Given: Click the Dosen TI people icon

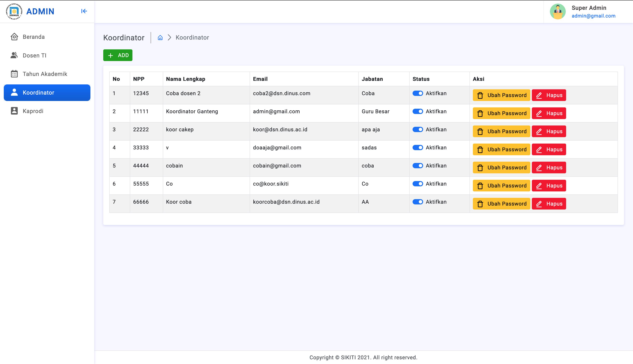Looking at the screenshot, I should click(x=14, y=55).
